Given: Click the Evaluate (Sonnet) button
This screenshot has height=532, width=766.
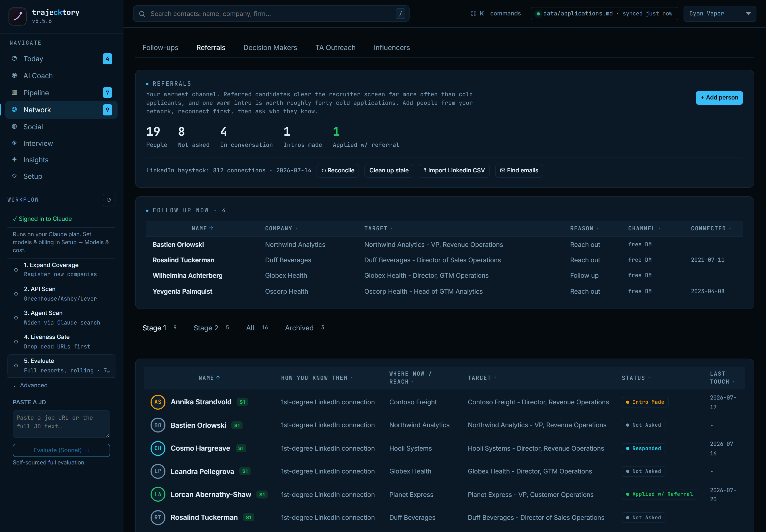Looking at the screenshot, I should [x=61, y=450].
